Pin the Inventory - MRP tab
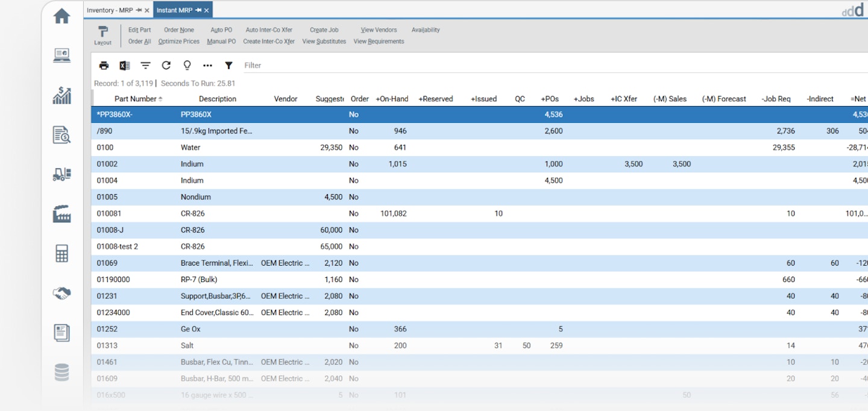This screenshot has height=411, width=868. tap(139, 10)
